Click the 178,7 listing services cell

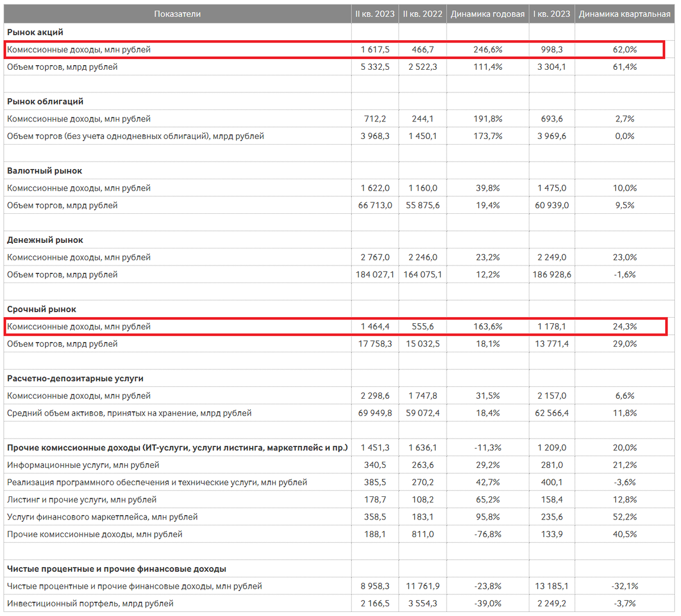(x=375, y=500)
